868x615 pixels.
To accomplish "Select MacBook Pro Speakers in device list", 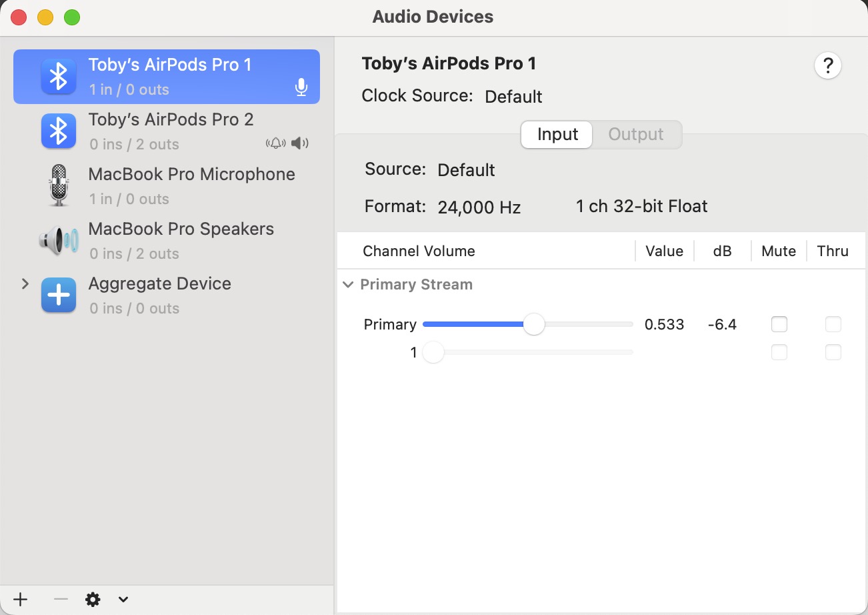I will (167, 240).
